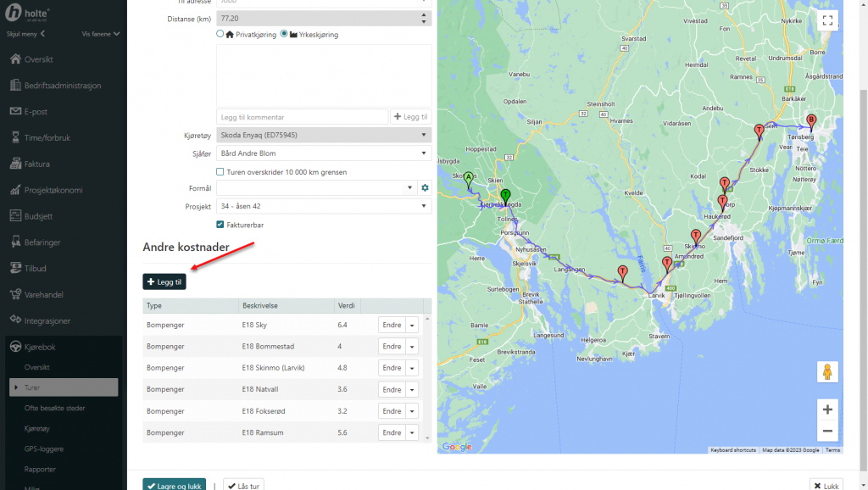The height and width of the screenshot is (490, 868).
Task: Expand the Prosjekt dropdown
Action: point(324,206)
